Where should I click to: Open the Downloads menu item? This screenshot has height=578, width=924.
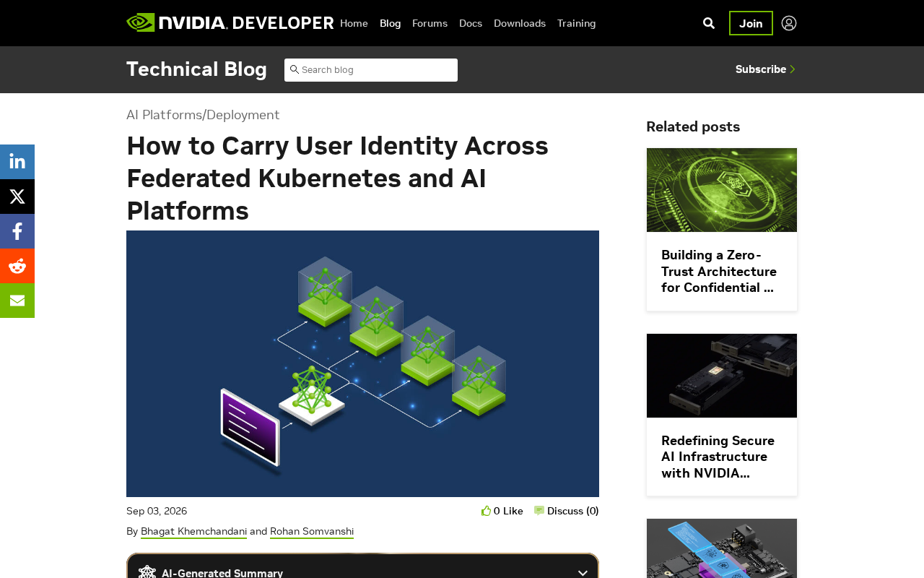[x=520, y=23]
